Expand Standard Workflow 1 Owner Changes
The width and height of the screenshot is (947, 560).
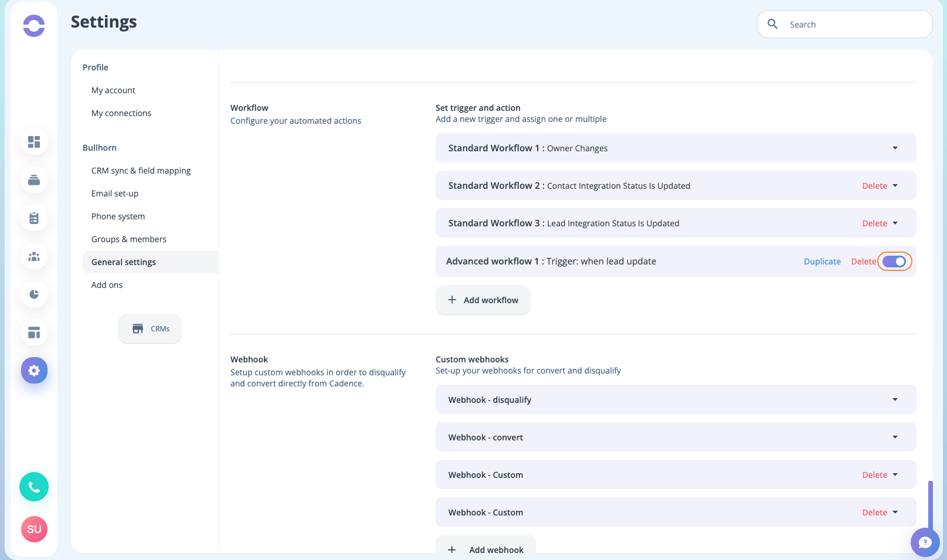[x=676, y=148]
